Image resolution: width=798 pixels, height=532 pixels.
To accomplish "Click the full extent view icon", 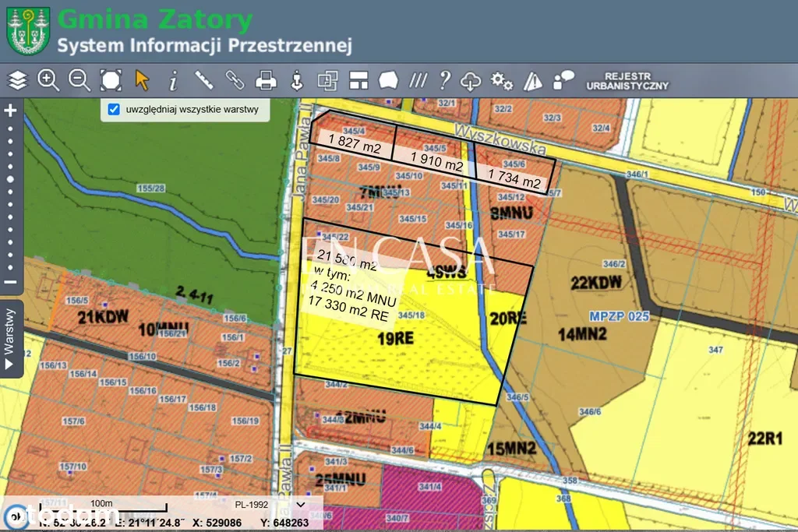I will pos(111,79).
